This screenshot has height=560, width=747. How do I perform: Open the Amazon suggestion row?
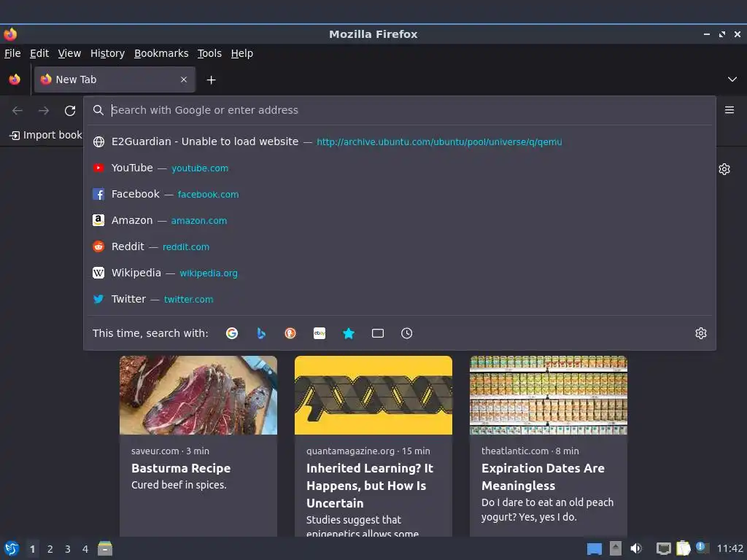click(x=399, y=220)
